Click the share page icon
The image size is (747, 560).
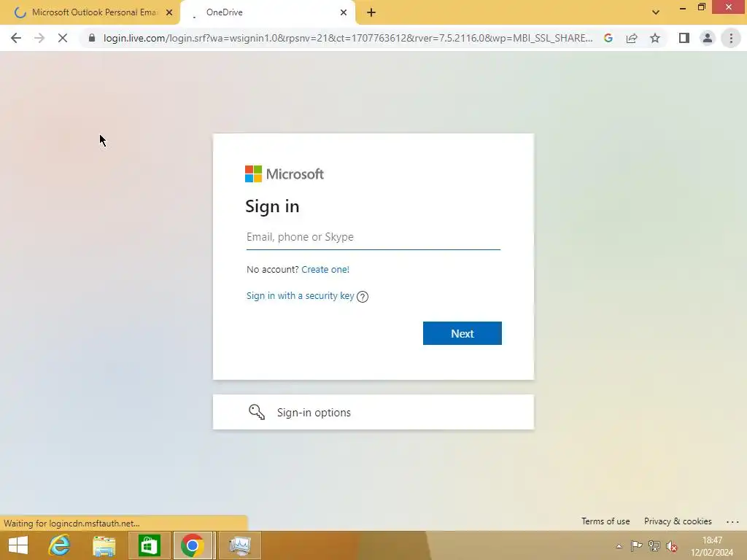[632, 38]
